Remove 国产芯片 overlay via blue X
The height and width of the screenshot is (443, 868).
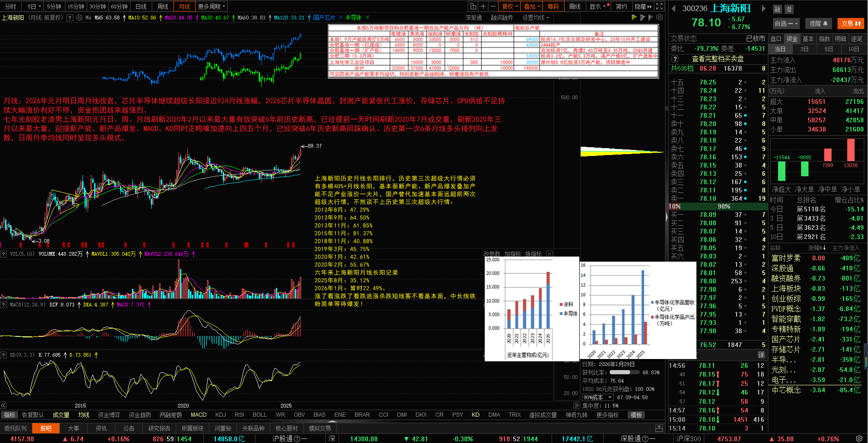click(x=341, y=18)
